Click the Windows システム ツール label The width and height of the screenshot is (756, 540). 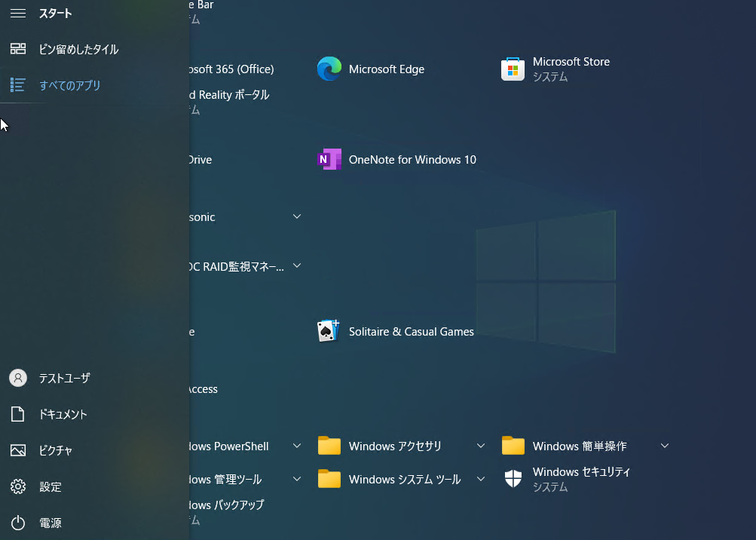405,479
